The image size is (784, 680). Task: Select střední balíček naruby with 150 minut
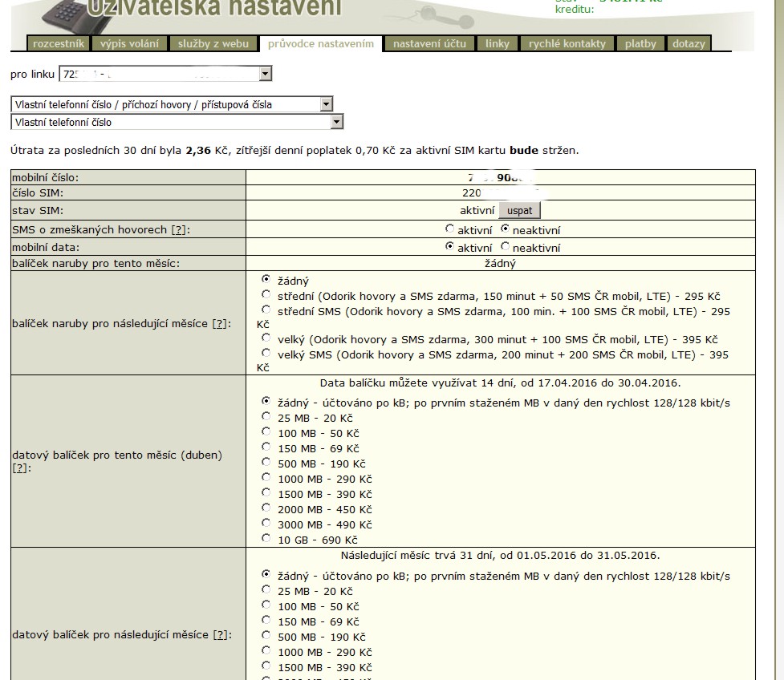[266, 294]
